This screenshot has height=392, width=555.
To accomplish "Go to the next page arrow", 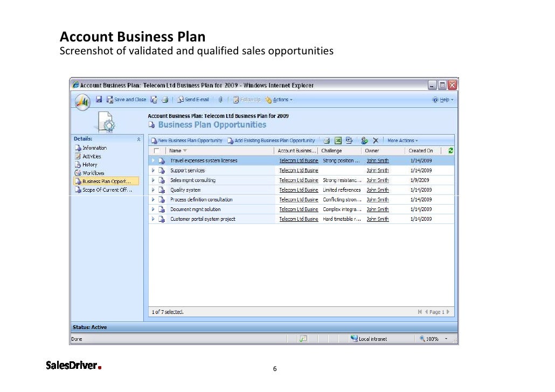I will click(448, 312).
